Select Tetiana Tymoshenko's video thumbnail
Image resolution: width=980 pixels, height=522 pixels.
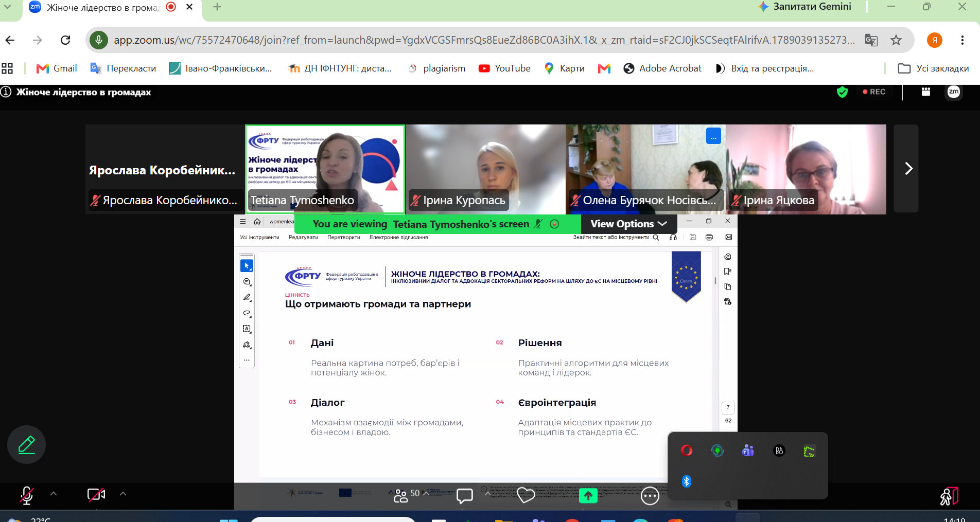325,169
